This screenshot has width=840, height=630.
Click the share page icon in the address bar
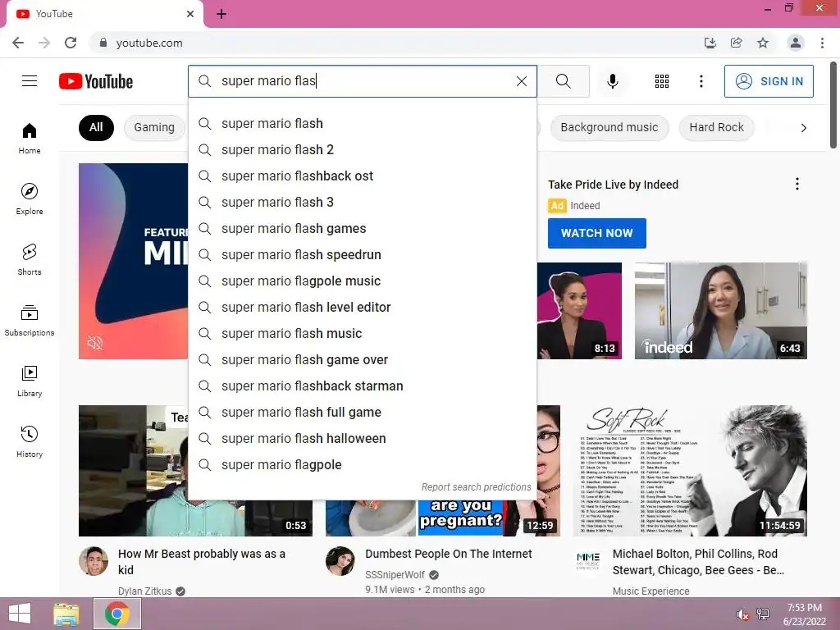(737, 43)
